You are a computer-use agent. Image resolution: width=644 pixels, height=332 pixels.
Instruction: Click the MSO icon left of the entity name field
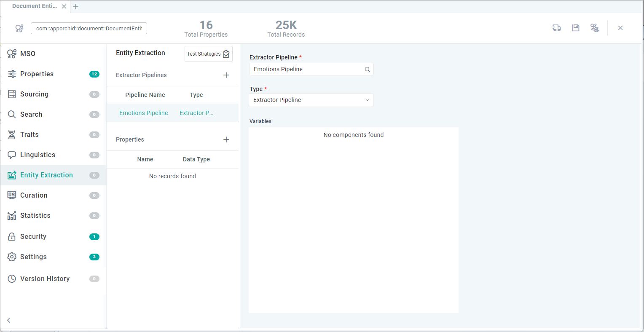pyautogui.click(x=19, y=28)
